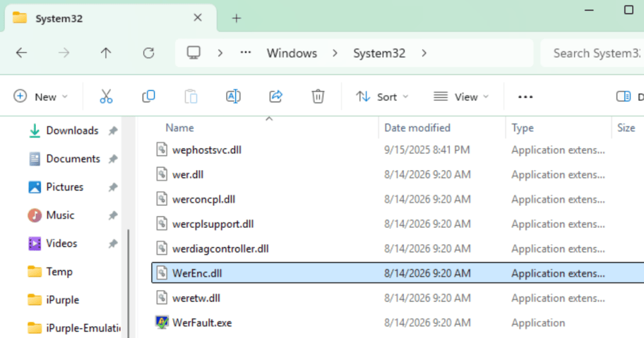Navigate back to previous folder
This screenshot has width=644, height=338.
(x=21, y=53)
